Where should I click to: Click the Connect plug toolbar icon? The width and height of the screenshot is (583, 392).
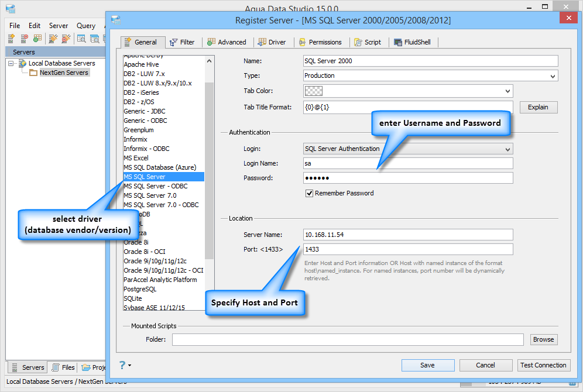[x=53, y=38]
